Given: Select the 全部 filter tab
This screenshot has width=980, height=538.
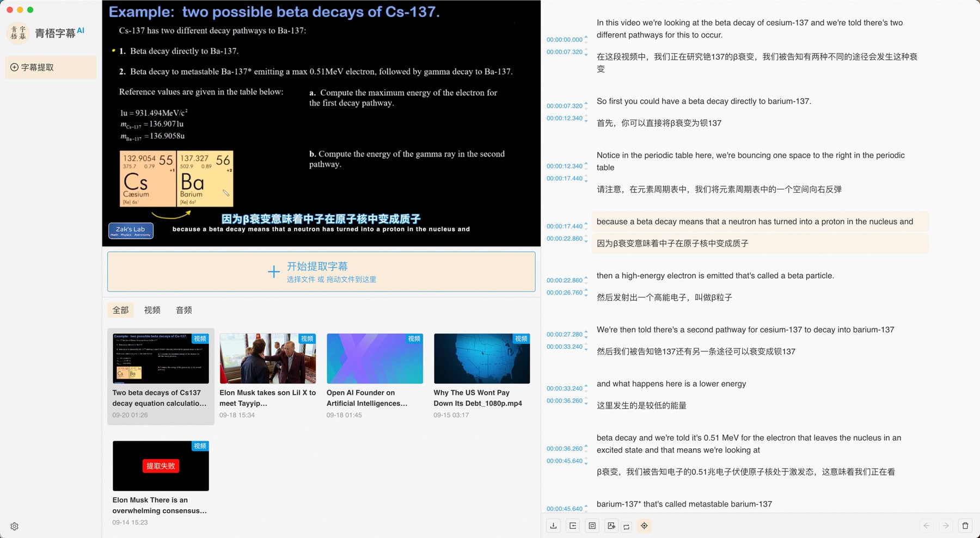Looking at the screenshot, I should click(120, 310).
